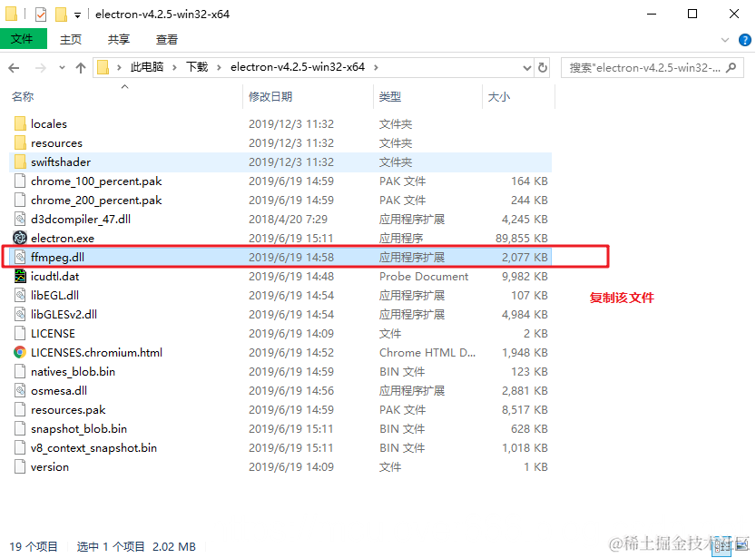Click the Chrome HTML D... type cell
The image size is (756, 558).
[x=427, y=353]
